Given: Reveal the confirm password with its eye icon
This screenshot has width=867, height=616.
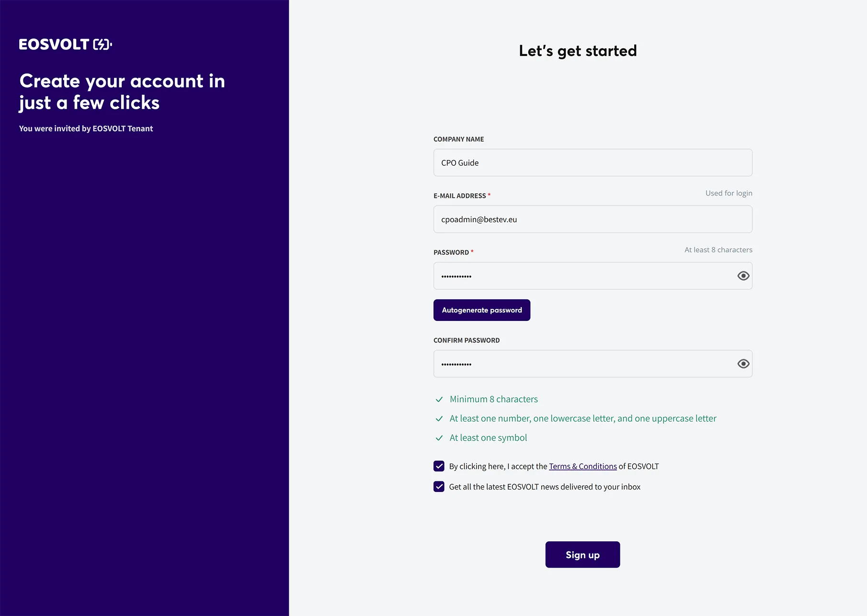Looking at the screenshot, I should [x=743, y=364].
